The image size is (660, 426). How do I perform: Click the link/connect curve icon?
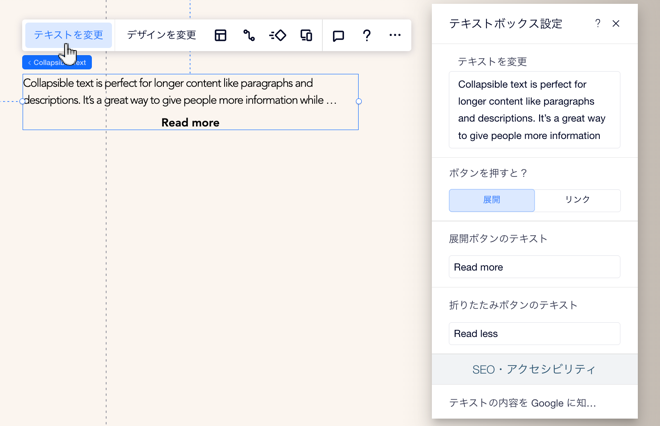[x=249, y=35]
